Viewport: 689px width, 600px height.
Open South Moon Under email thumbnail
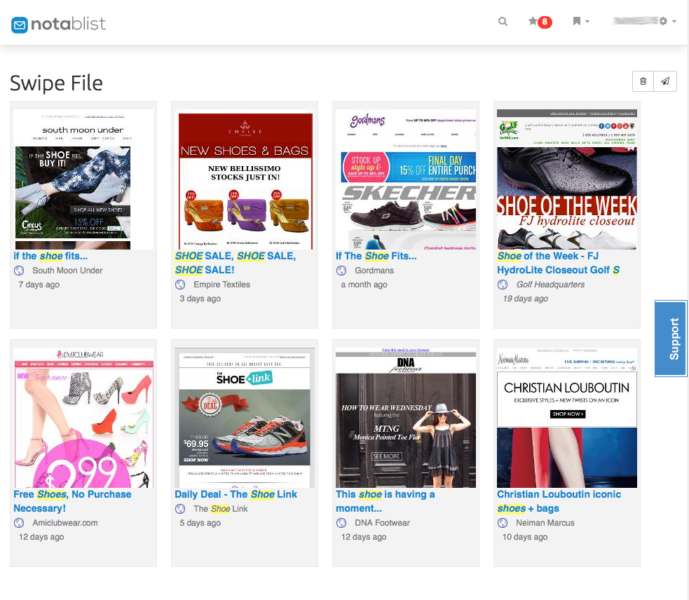83,179
